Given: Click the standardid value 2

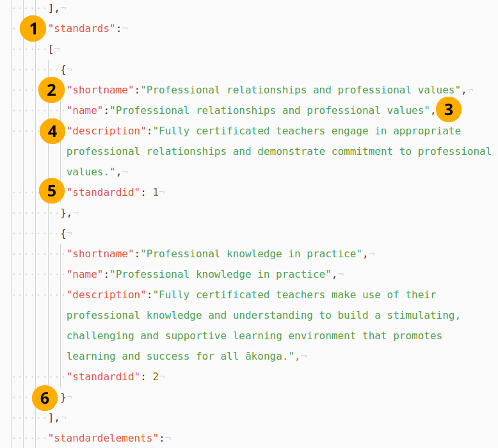Looking at the screenshot, I should pos(156,377).
